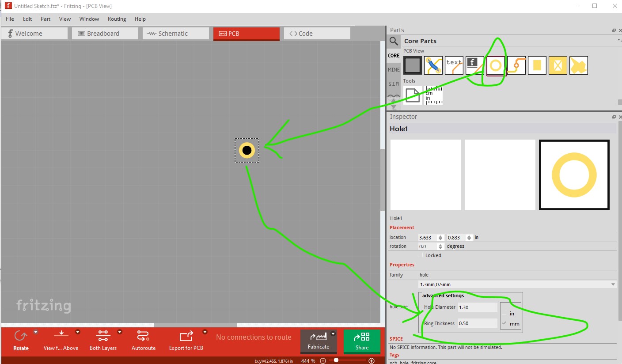Viewport: 622px width, 364px height.
Task: Select the gray PCB board part
Action: pyautogui.click(x=413, y=65)
